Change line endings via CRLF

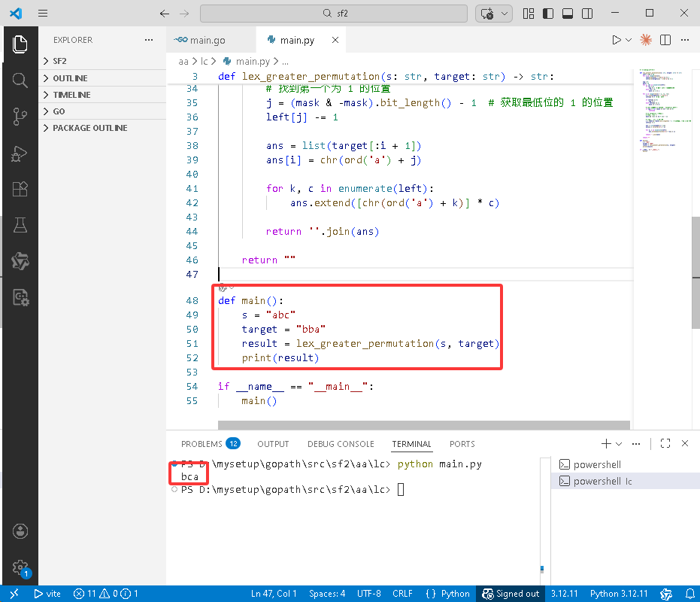[x=402, y=594]
